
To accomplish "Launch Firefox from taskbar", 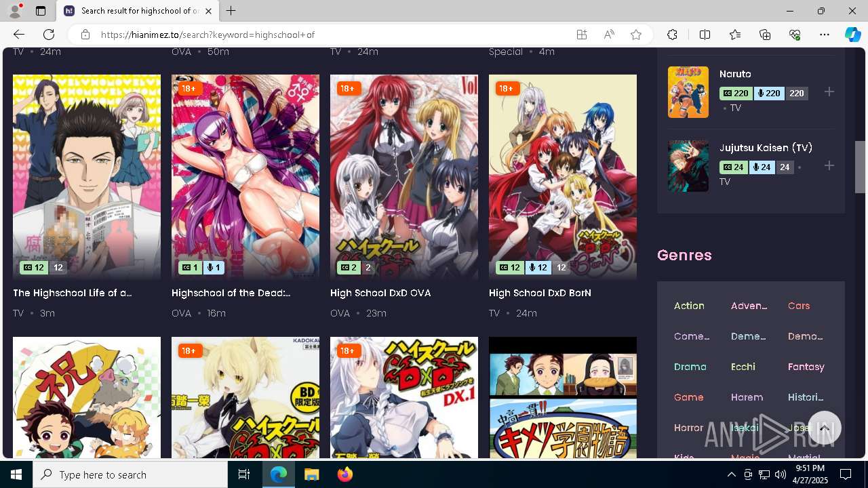I will tap(345, 474).
